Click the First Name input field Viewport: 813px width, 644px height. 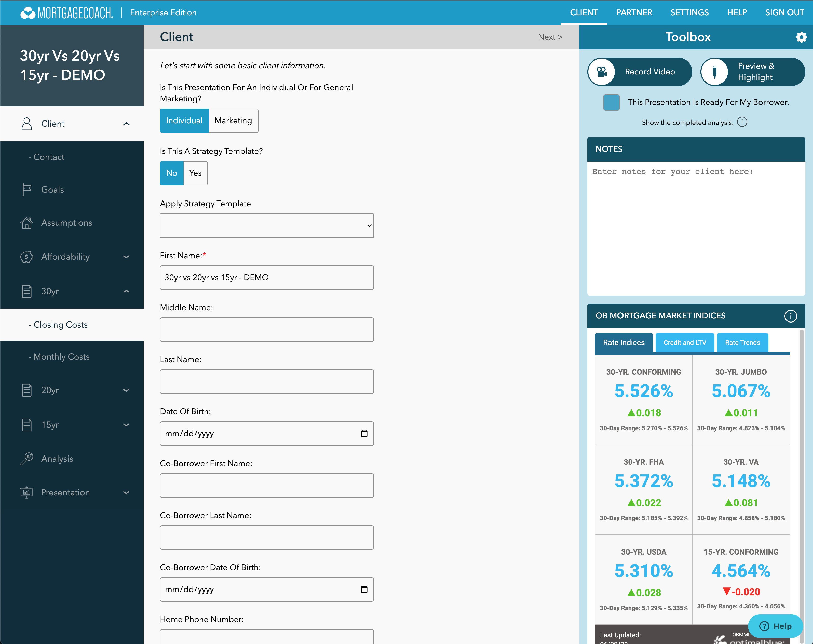[x=267, y=278]
